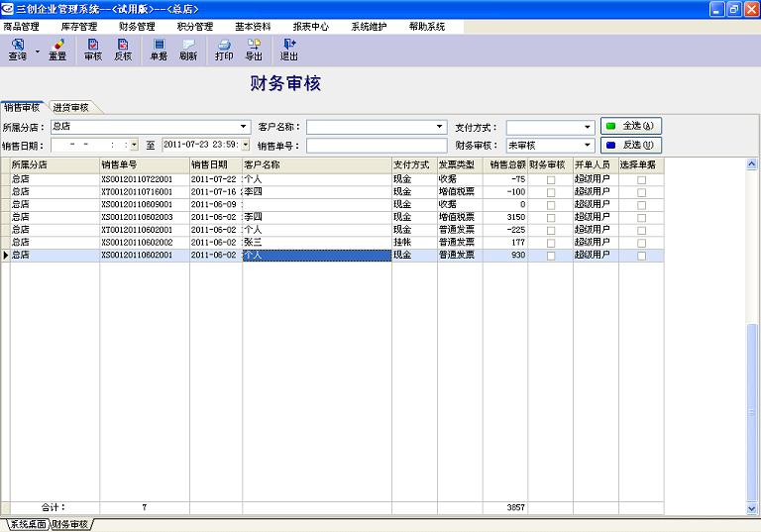Open the 积分管理 menu
The width and height of the screenshot is (761, 532).
(x=195, y=27)
